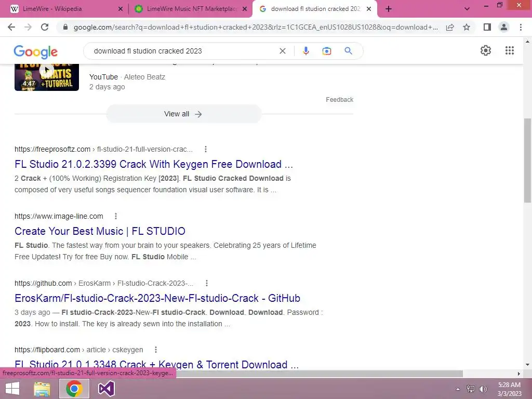Open Google quick settings gear
The image size is (532, 399).
486,50
